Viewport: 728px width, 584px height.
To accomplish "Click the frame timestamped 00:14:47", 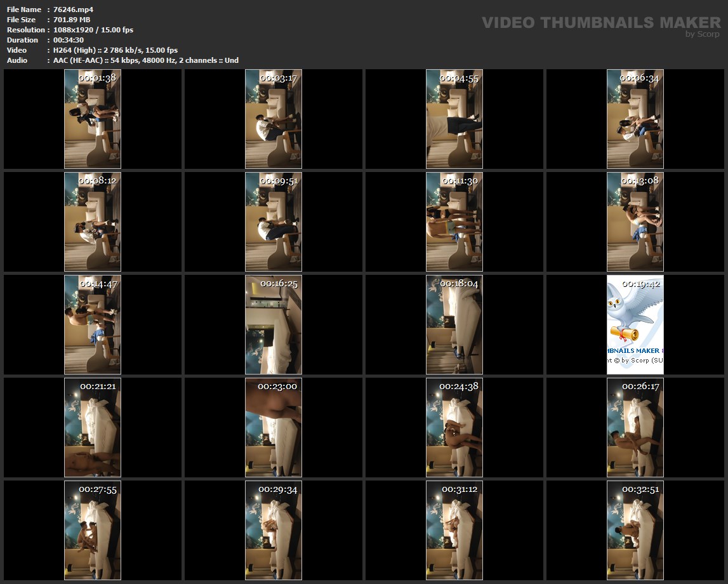I will click(x=93, y=325).
